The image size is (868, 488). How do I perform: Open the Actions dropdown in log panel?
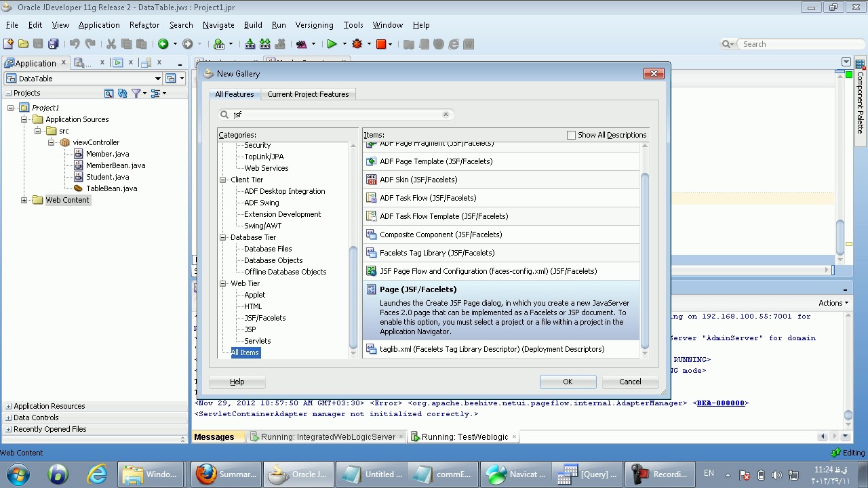click(833, 303)
